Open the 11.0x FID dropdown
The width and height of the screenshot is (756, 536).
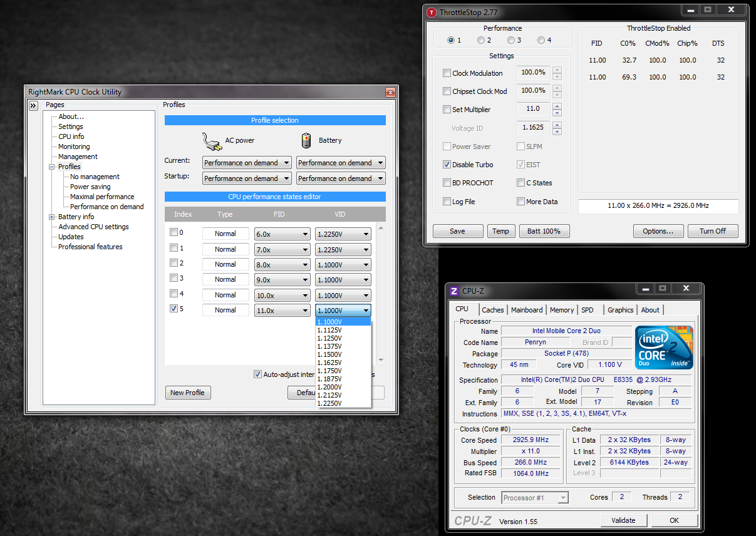pos(282,311)
